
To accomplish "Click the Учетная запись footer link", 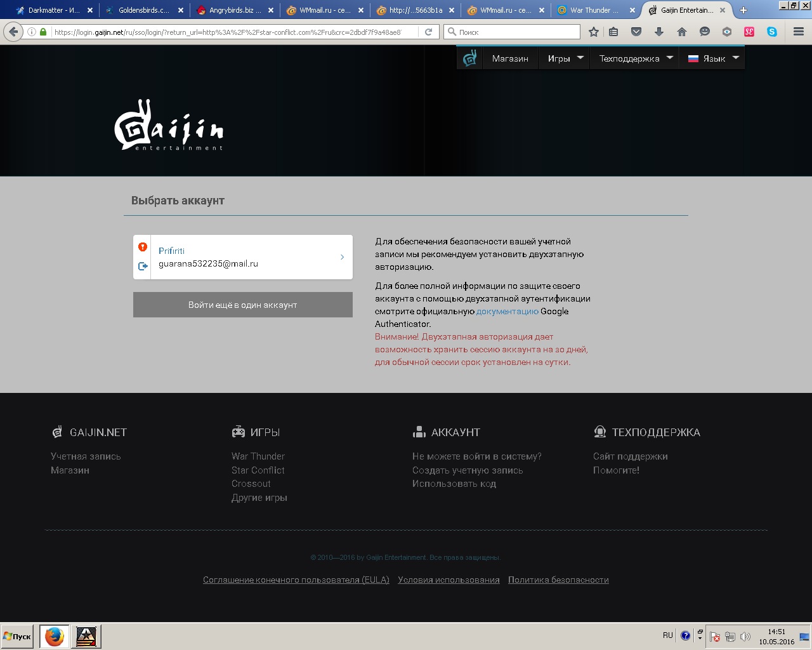I will click(86, 456).
